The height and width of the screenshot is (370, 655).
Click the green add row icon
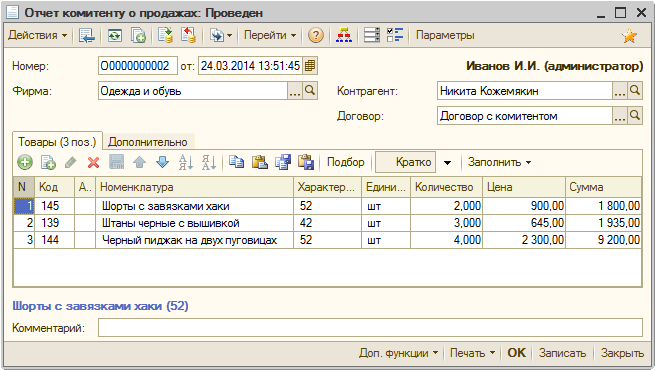click(x=25, y=162)
